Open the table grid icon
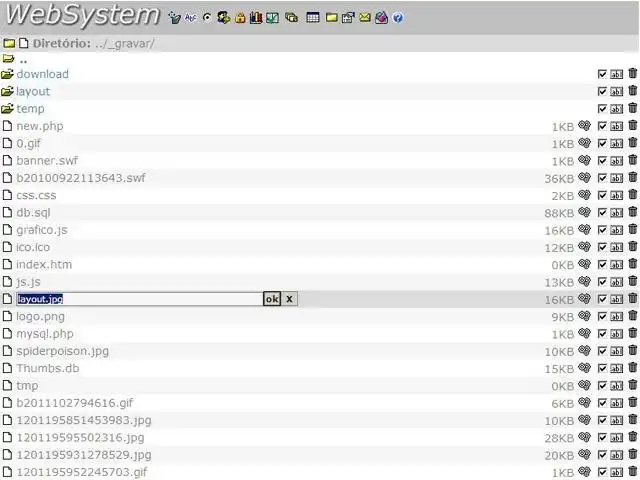Image resolution: width=640 pixels, height=480 pixels. 313,18
